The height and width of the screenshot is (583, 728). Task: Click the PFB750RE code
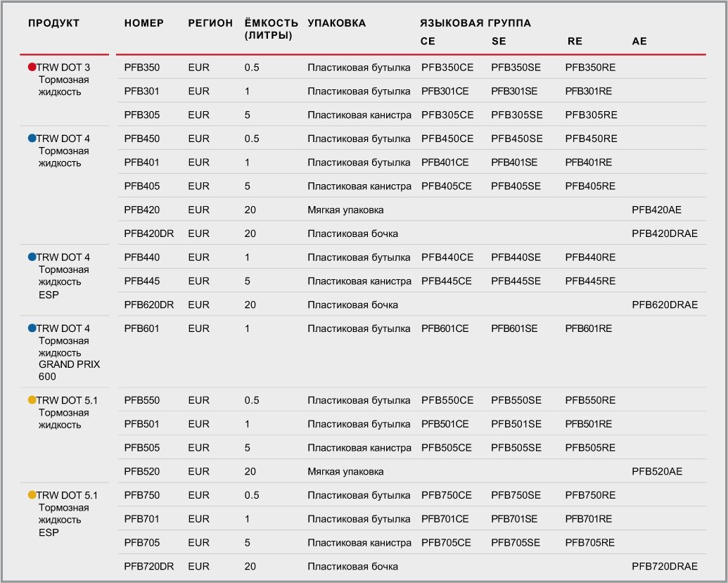pos(590,495)
